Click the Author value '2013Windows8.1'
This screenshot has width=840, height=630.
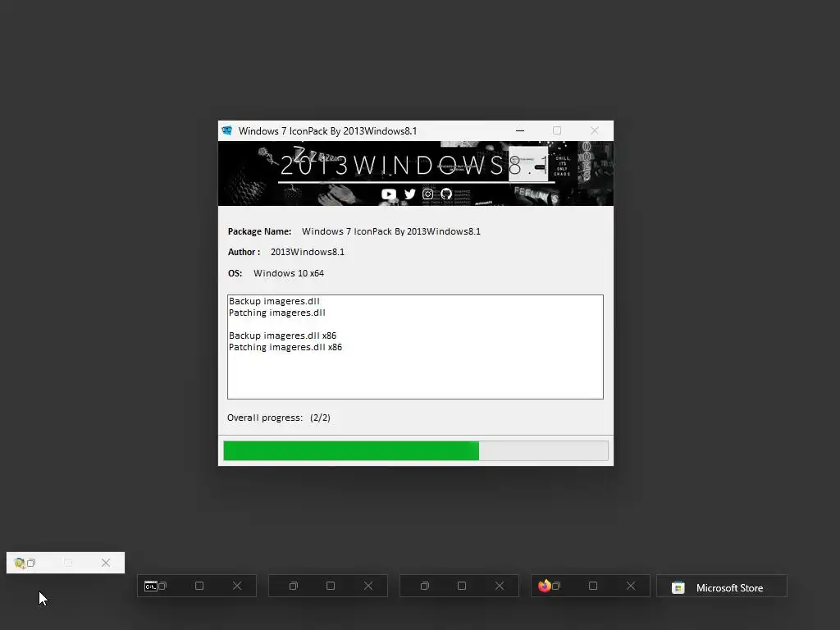(x=308, y=253)
